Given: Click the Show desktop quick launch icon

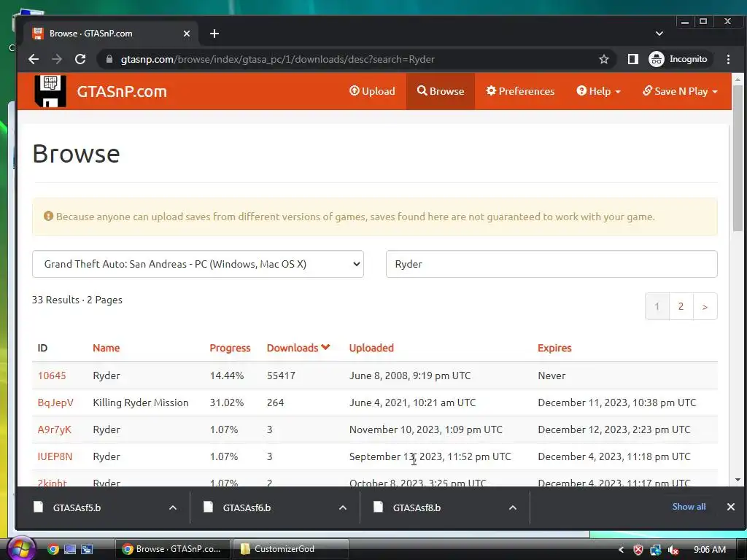Looking at the screenshot, I should coord(70,549).
